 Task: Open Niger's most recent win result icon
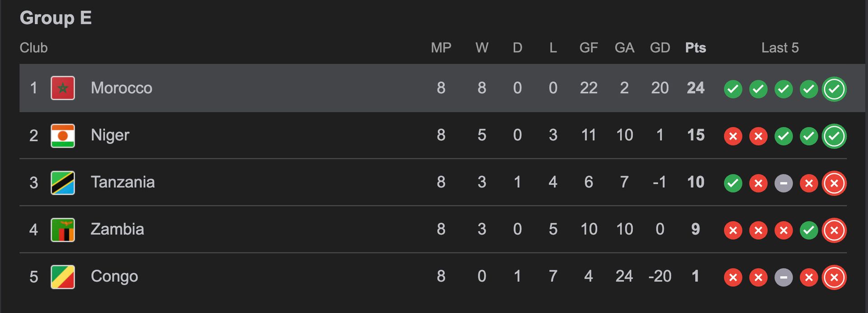[x=834, y=136]
